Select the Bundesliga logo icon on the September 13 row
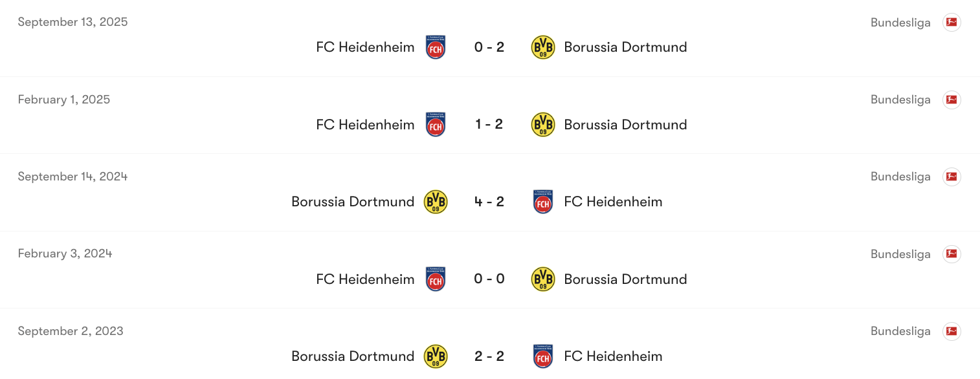 [x=952, y=22]
